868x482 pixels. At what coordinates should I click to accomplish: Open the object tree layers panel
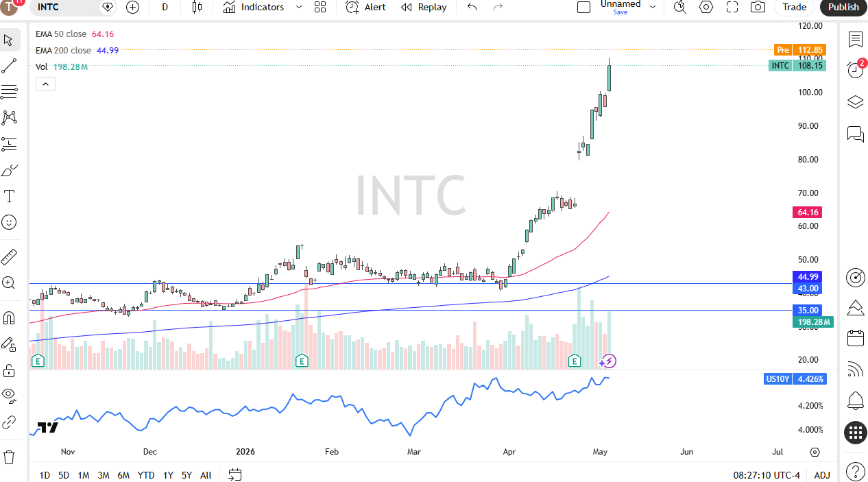[855, 102]
